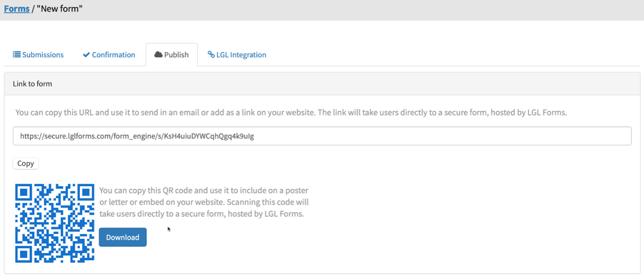Focus the form URL text field
The height and width of the screenshot is (278, 644).
tap(322, 136)
